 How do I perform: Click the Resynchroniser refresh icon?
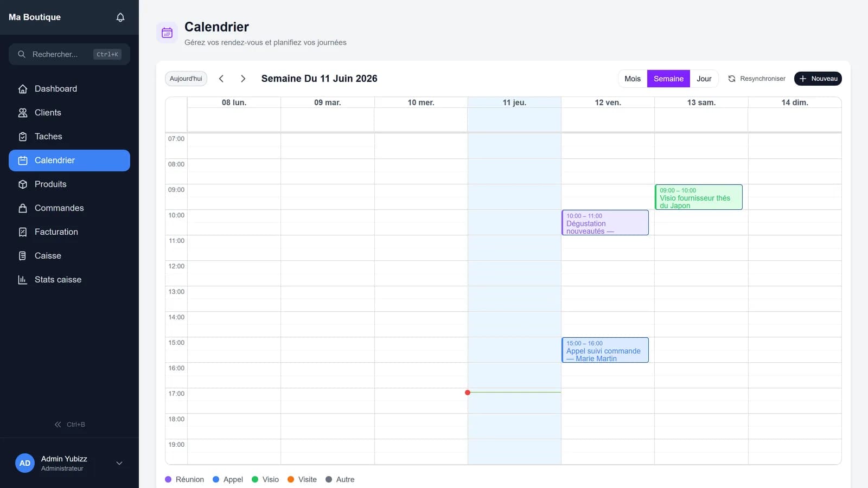(x=732, y=79)
